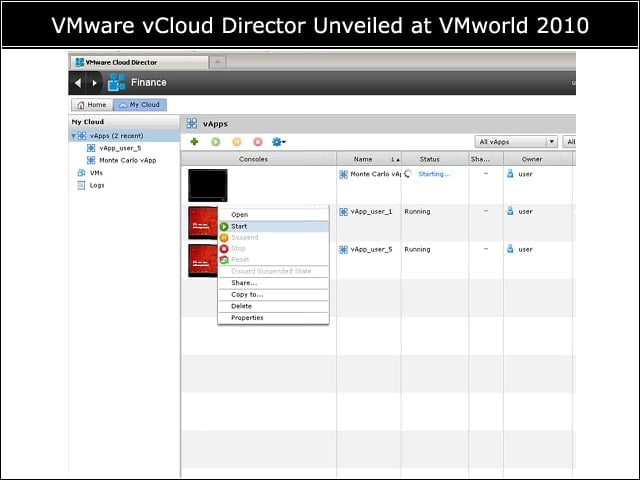Screen dimensions: 640x480
Task: Select the VMware Cloud Director browser tab
Action: [139, 62]
